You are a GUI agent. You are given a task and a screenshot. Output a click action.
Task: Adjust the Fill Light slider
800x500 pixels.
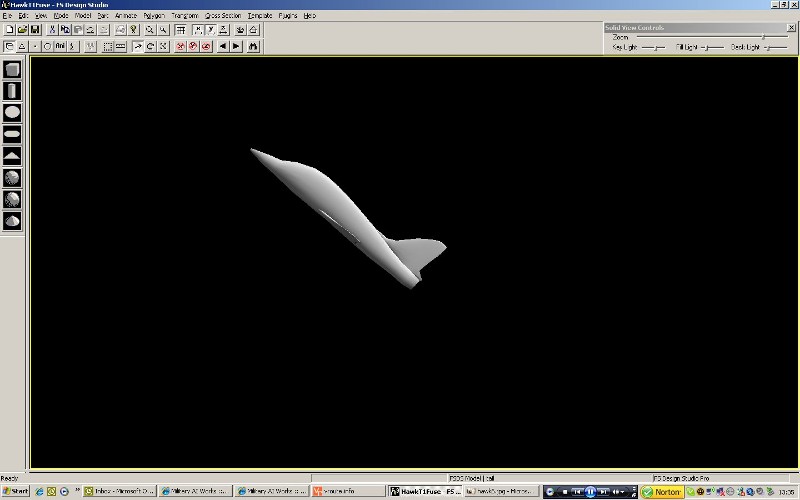[707, 47]
